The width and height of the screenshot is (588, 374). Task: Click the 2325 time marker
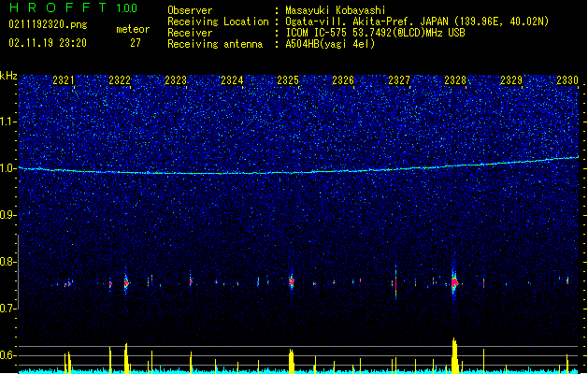pos(288,80)
